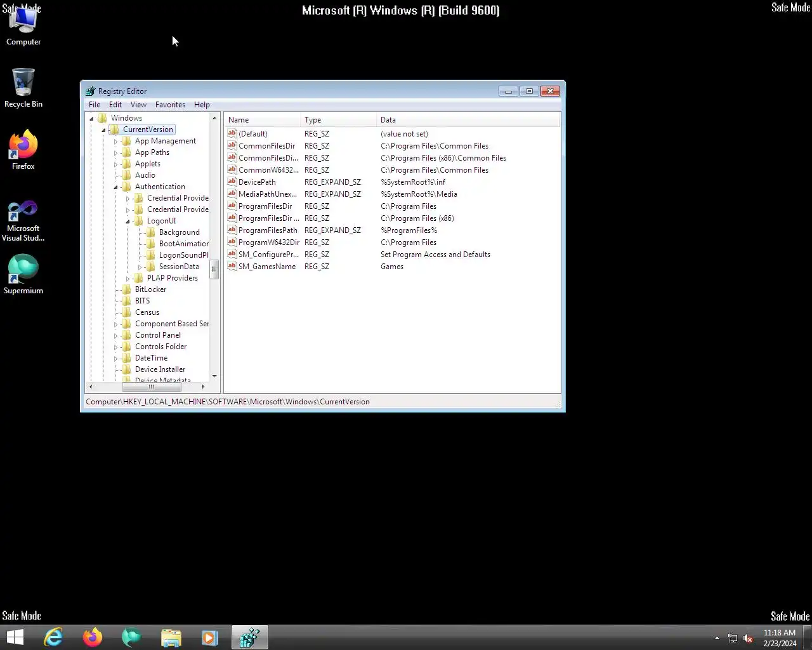The image size is (812, 650).
Task: Click the folder icon beside Audio
Action: 126,175
